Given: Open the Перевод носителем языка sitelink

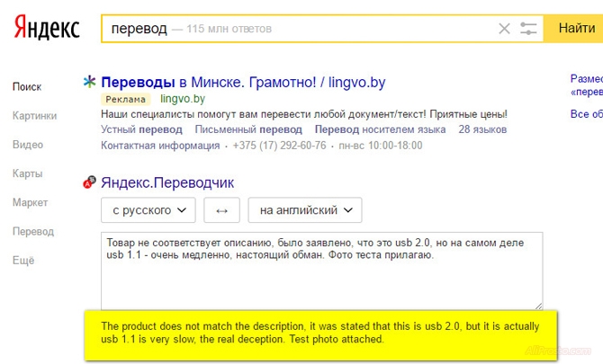Looking at the screenshot, I should pos(380,129).
